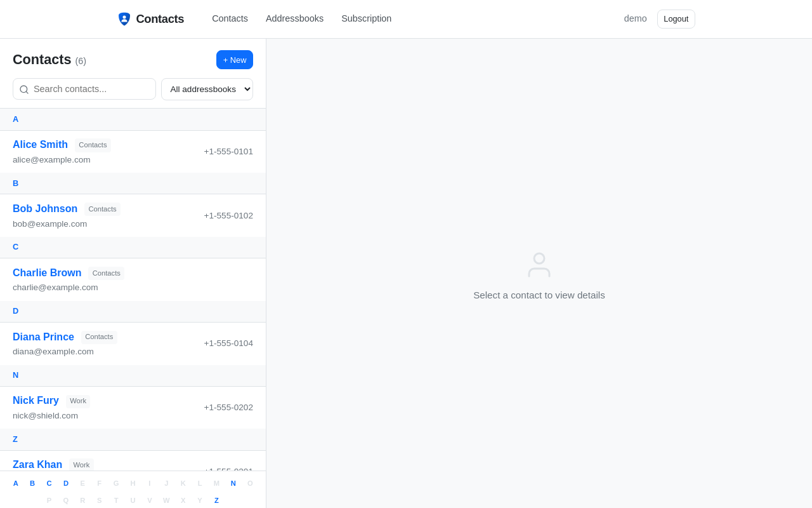Click Contacts badge beside Alice Smith
Viewport: 812px width, 508px height.
tap(93, 145)
